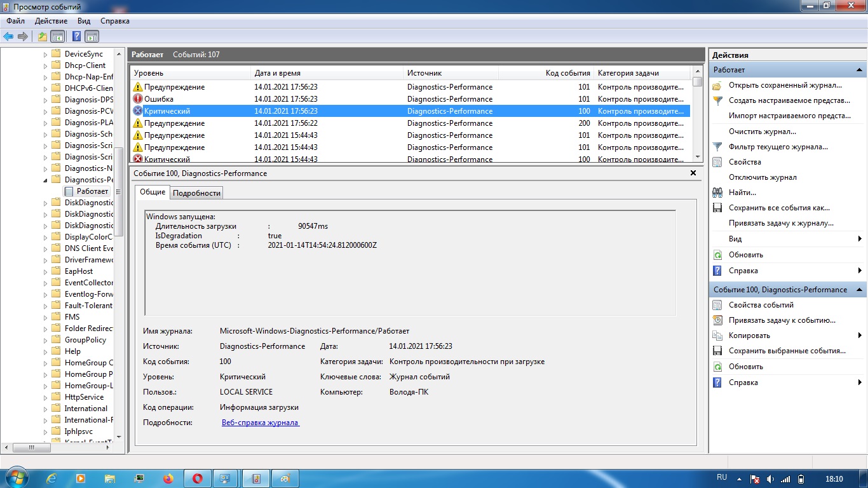Screen dimensions: 868x488
Task: Collapse the Diagnostics-Performance tree node
Action: [x=46, y=180]
